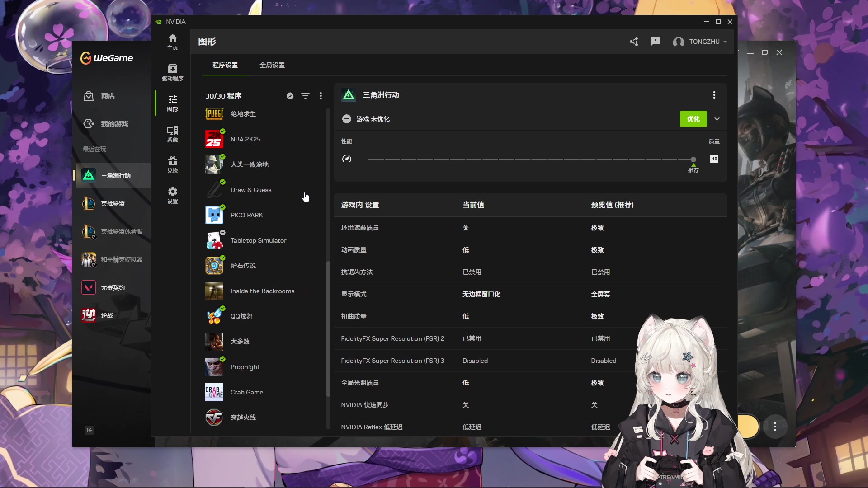Click the performance-quality slider handle
Screen dimensions: 868x488
pos(693,160)
